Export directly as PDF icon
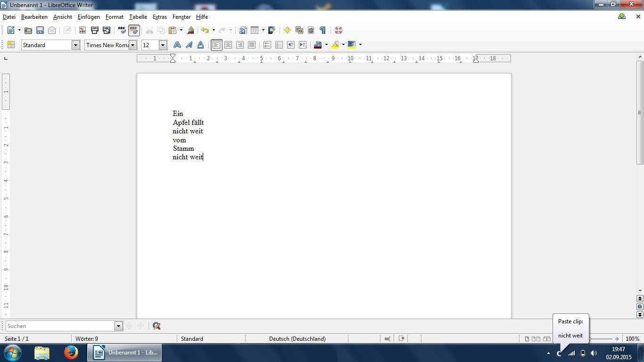 coord(83,30)
